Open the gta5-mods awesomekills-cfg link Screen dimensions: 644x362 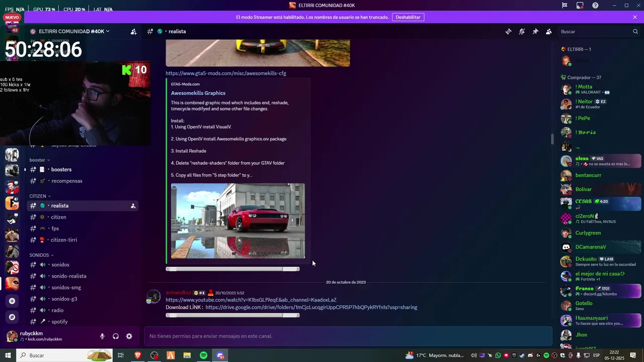click(x=226, y=73)
